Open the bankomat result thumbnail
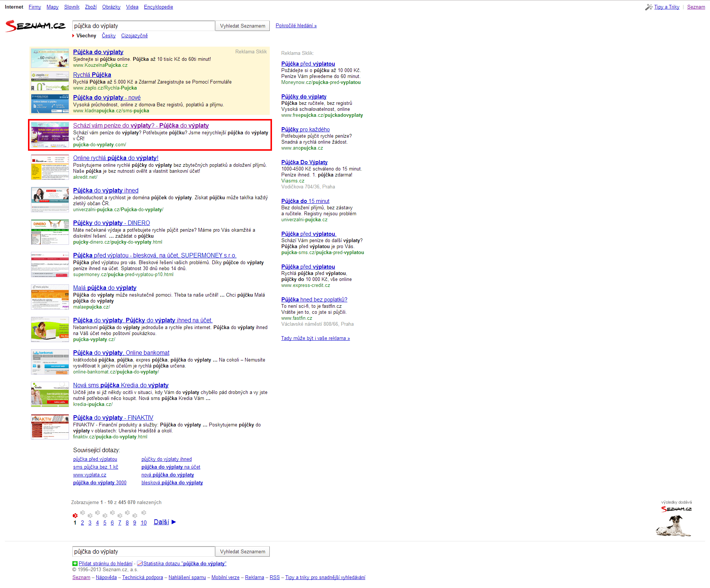This screenshot has height=588, width=710. [x=50, y=362]
